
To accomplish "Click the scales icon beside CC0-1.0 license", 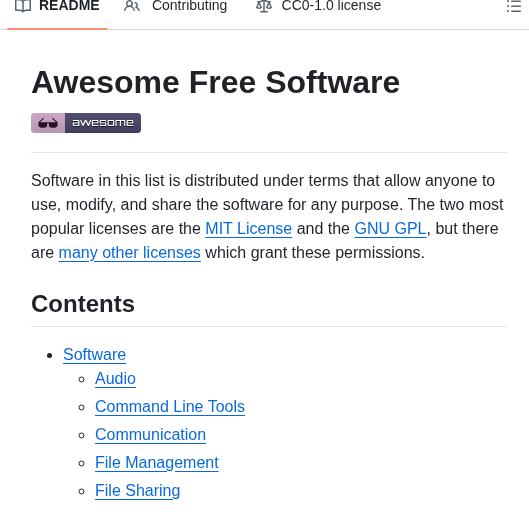I will tap(264, 6).
